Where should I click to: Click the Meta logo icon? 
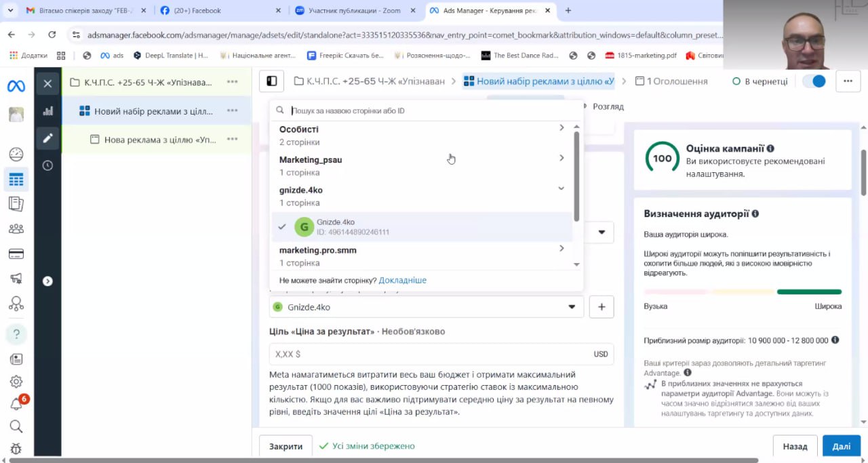16,86
